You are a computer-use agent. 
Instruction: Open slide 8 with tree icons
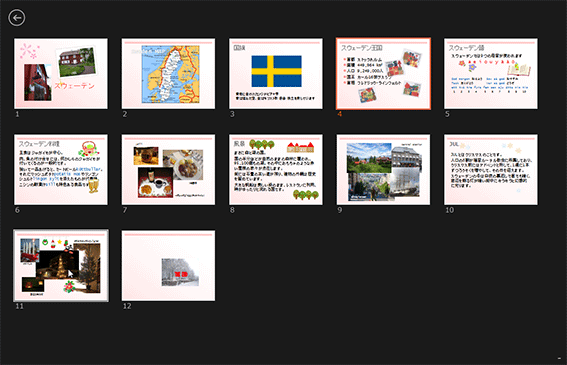[276, 170]
